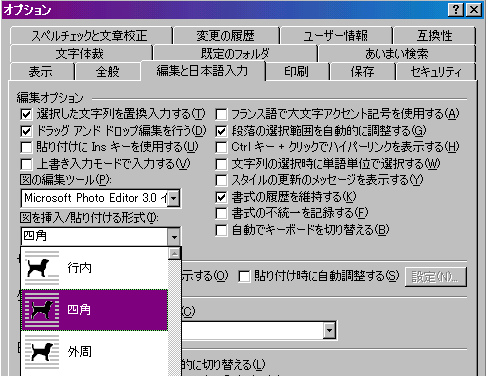This screenshot has width=486, height=376.
Task: Enable 貼り付けに Ins キーを使用する
Action: [26, 147]
